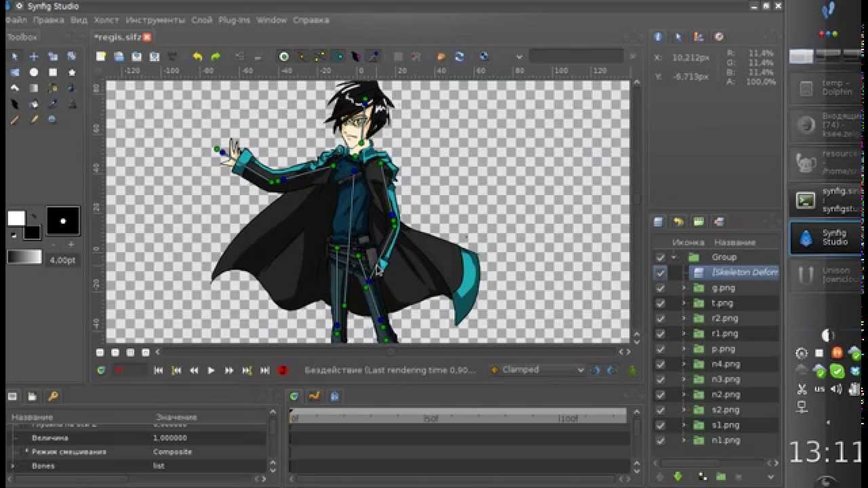This screenshot has height=488, width=868.
Task: Open the Clamped interpolation dropdown
Action: [x=537, y=370]
